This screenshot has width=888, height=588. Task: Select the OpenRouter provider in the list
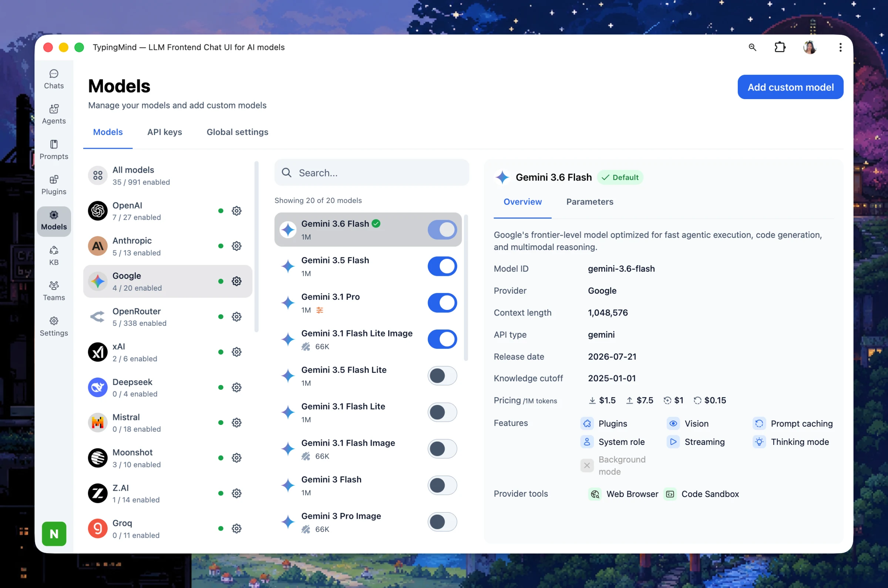[168, 317]
